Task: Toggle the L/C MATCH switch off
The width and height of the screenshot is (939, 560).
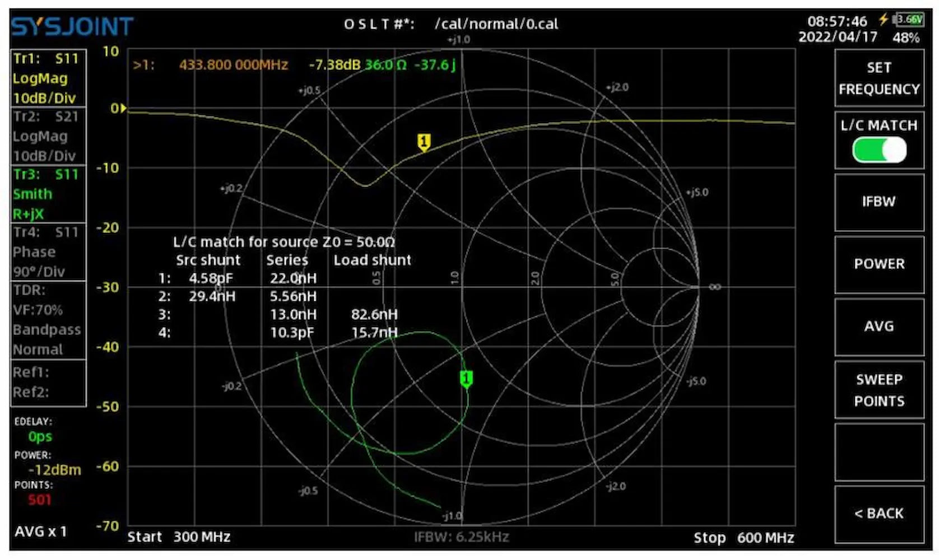Action: [878, 151]
